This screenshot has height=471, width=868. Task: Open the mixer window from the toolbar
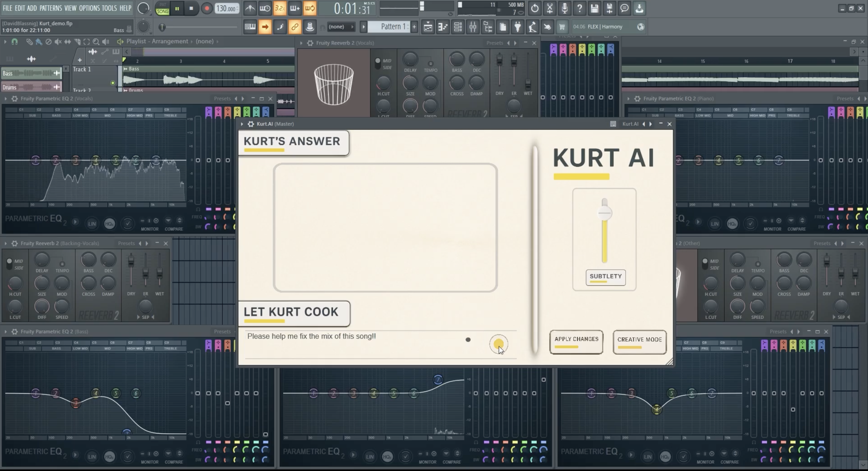click(x=473, y=27)
